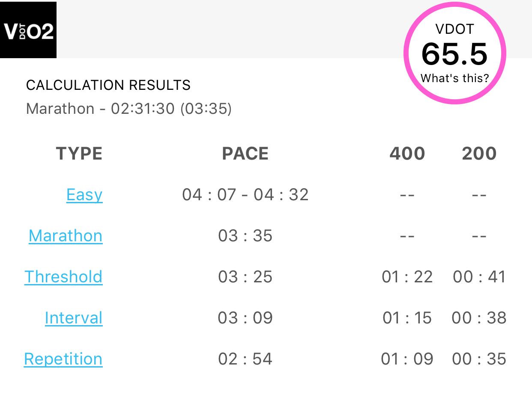Open the Easy pace type link
Screen dimensions: 532x403
click(84, 195)
